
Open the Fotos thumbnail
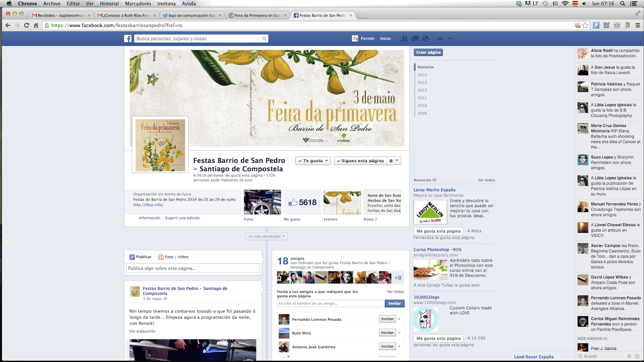coord(262,202)
